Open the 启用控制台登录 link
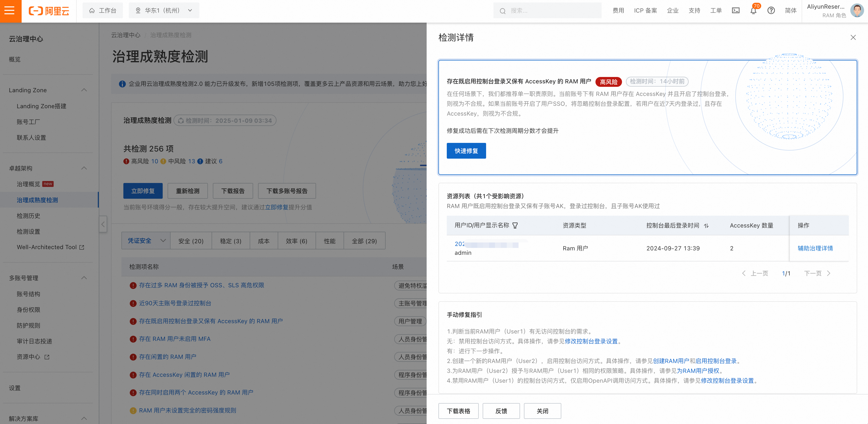Image resolution: width=868 pixels, height=424 pixels. pyautogui.click(x=716, y=361)
